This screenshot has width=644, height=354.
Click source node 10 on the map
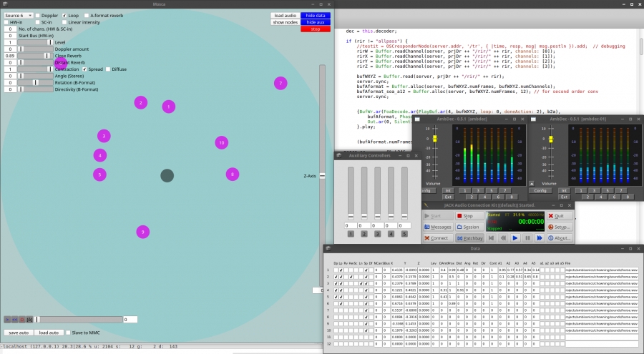click(x=221, y=142)
